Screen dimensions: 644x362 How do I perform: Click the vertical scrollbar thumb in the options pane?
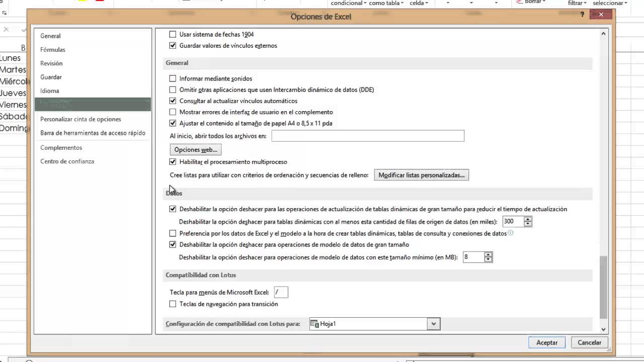[603, 287]
